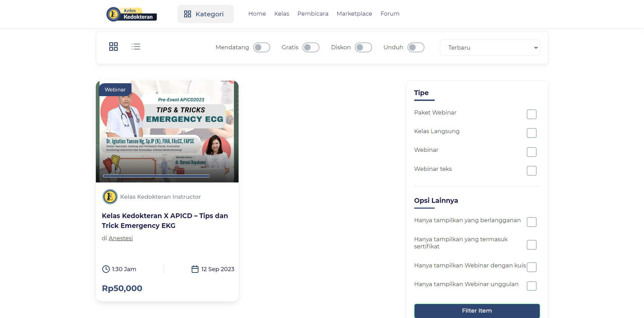
Task: Open the Marketplace menu item
Action: click(x=354, y=14)
